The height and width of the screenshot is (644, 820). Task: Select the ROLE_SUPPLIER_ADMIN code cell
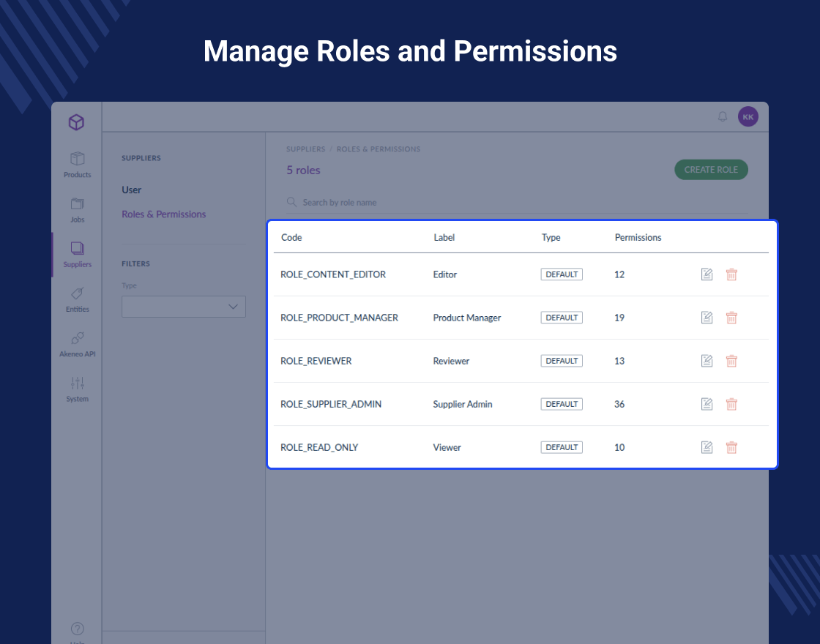tap(331, 404)
